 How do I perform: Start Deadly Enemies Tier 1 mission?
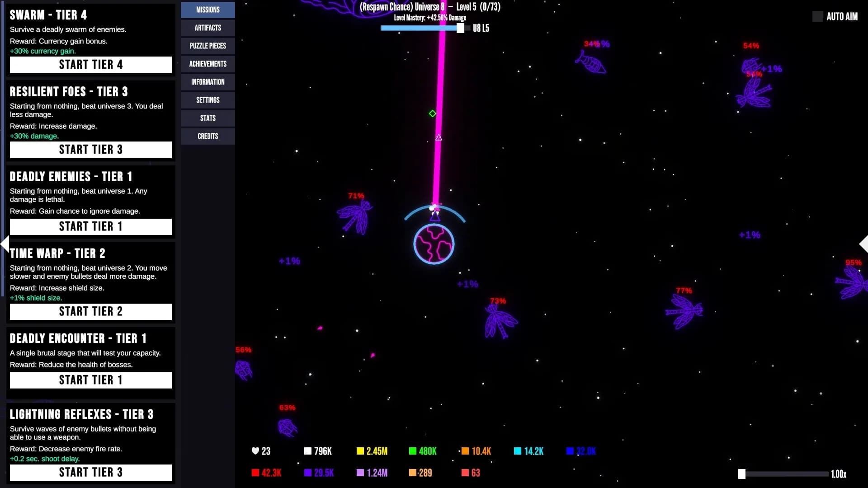(x=91, y=226)
